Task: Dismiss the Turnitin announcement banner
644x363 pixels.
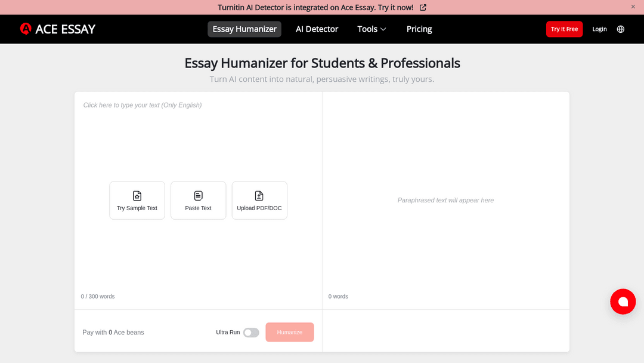Action: pyautogui.click(x=633, y=7)
